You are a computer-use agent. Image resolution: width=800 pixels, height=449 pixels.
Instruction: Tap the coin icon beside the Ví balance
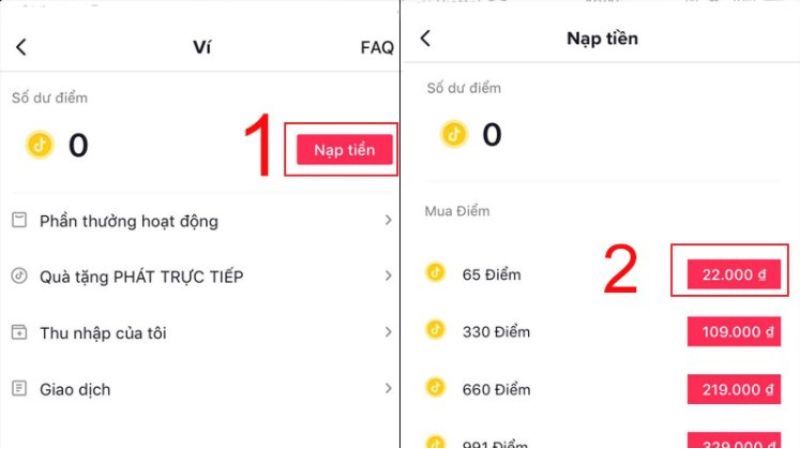[40, 146]
